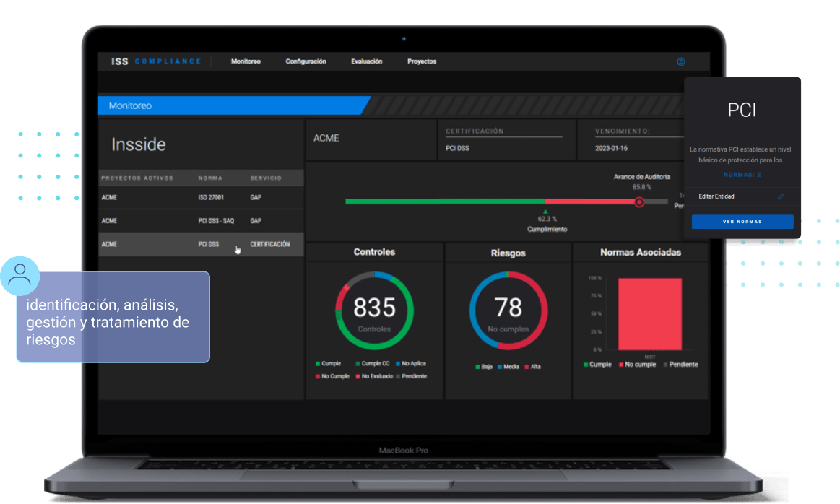Viewport: 840px width, 504px height.
Task: Click the ISS Compliance logo
Action: click(156, 61)
